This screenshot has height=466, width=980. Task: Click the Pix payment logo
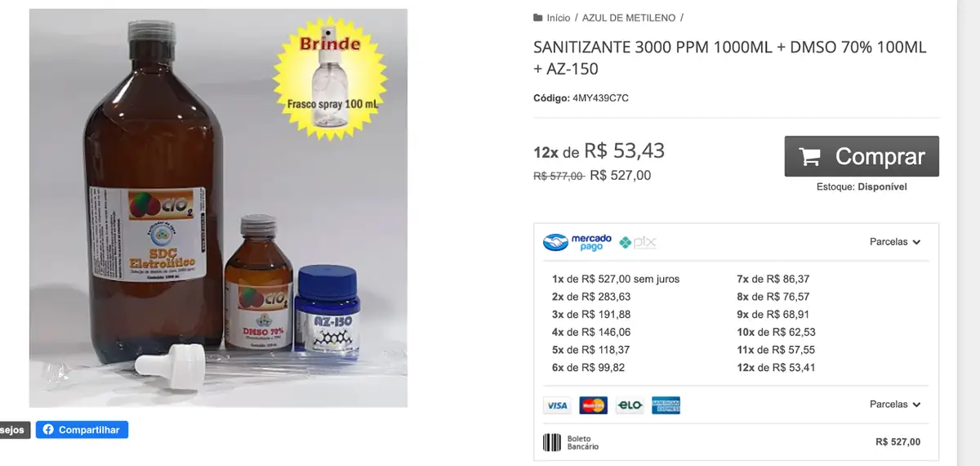click(638, 243)
